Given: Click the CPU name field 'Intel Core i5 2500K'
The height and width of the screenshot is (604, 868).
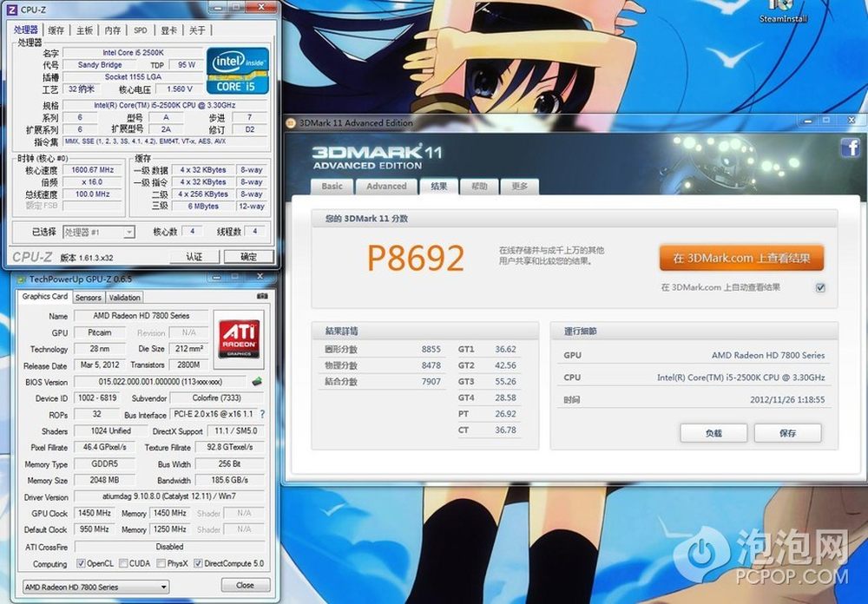Looking at the screenshot, I should tap(133, 53).
